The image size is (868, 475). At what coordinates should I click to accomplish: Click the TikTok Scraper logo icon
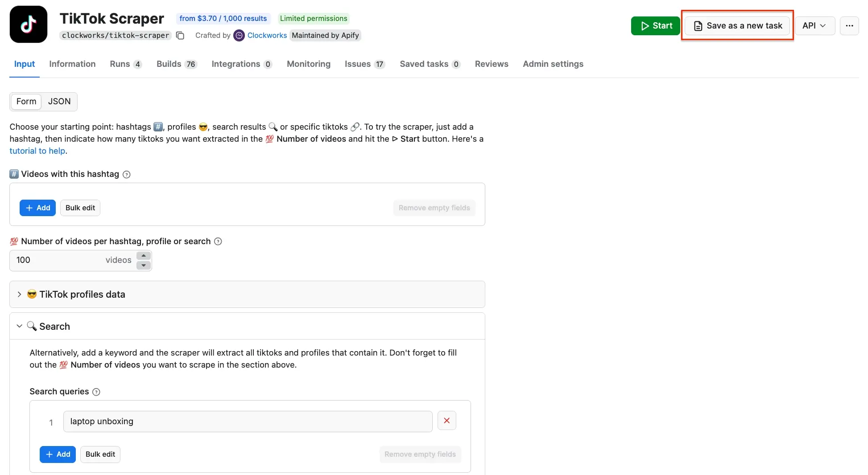[x=29, y=25]
